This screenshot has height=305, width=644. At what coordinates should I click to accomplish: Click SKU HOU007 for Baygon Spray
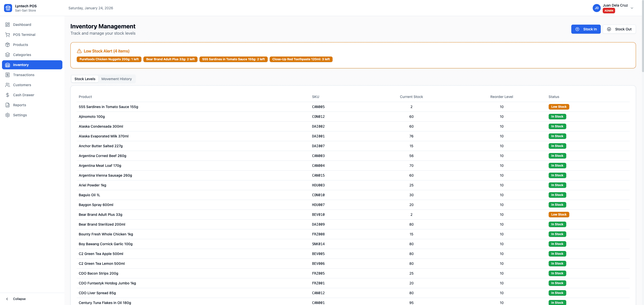(318, 205)
